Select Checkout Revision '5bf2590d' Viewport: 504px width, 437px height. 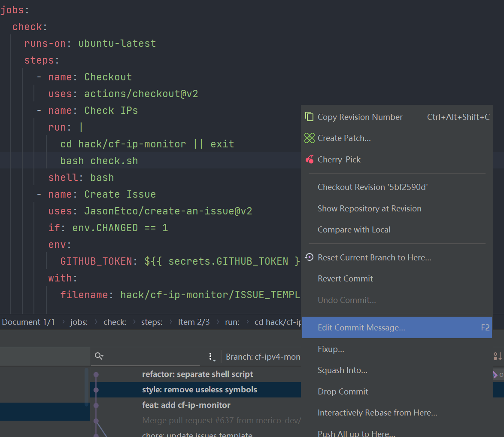point(397,187)
